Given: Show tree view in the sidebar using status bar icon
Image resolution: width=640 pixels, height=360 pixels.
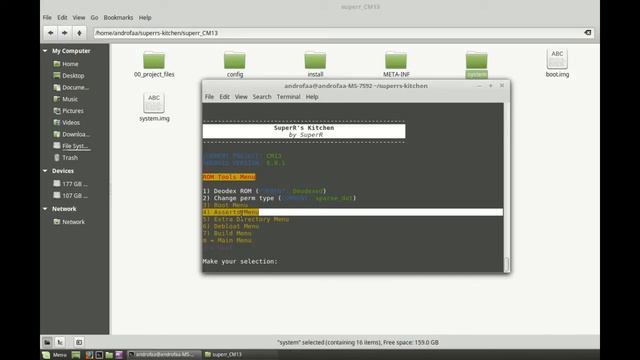Looking at the screenshot, I should (60, 342).
